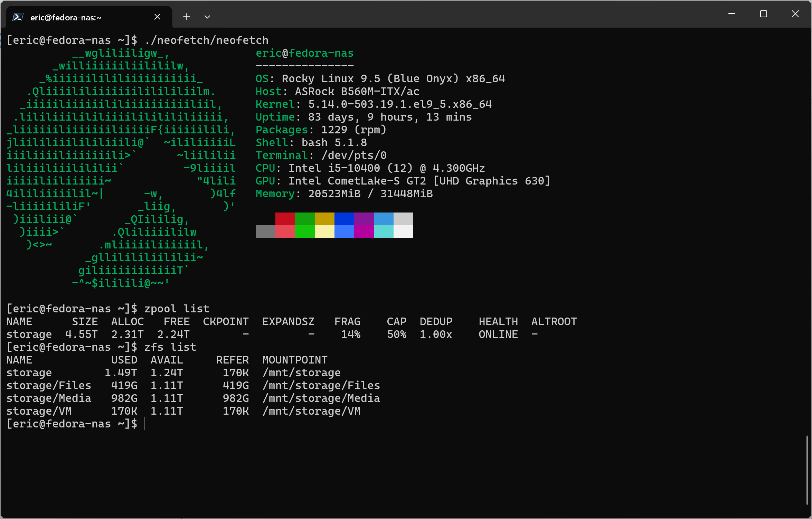This screenshot has height=519, width=812.
Task: Click CPU 'Intel i5-10400 (12) @ 4.300GHz'
Action: 387,168
